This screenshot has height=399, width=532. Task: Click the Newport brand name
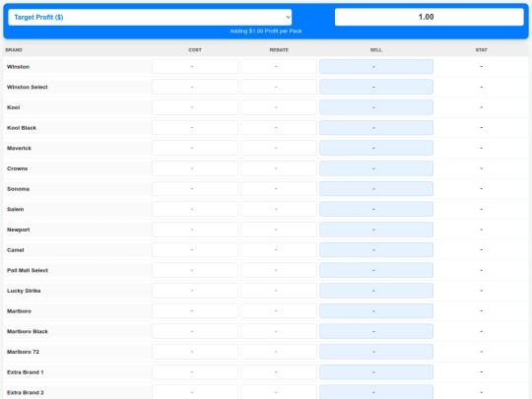pos(19,230)
